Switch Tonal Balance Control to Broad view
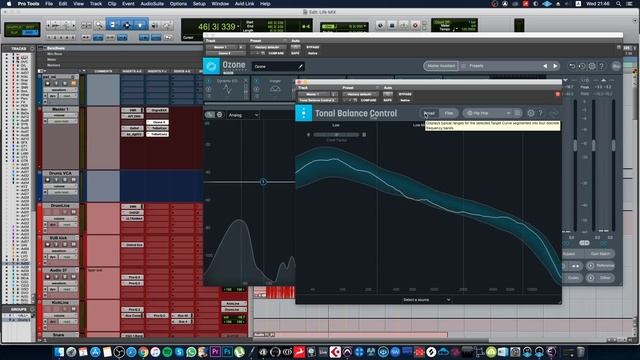The width and height of the screenshot is (640, 360). click(429, 113)
